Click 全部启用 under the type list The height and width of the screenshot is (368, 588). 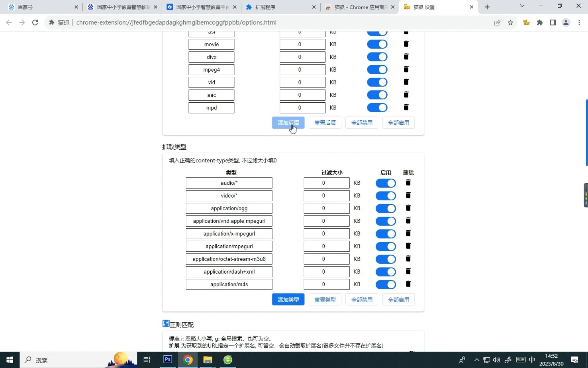click(398, 300)
